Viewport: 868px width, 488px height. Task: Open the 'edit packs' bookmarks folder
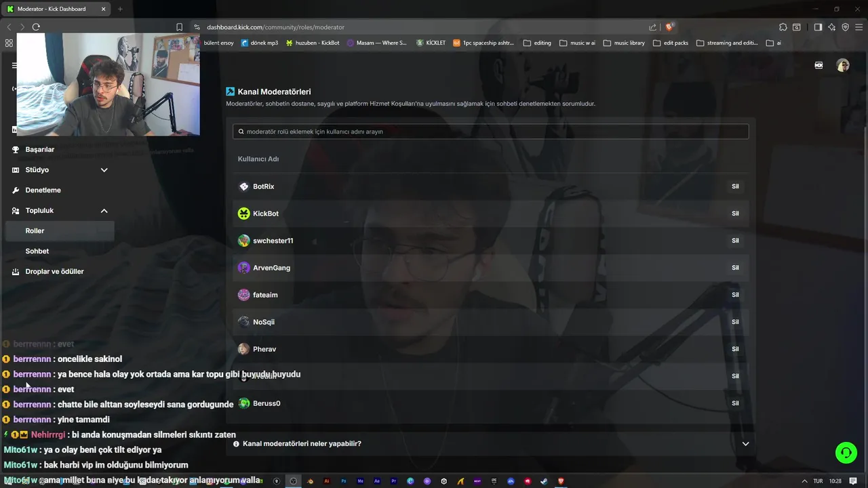671,43
